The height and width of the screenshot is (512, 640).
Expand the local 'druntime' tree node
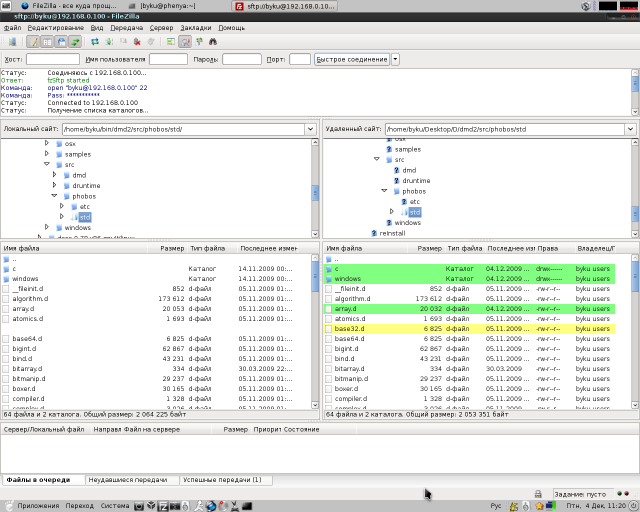click(54, 185)
